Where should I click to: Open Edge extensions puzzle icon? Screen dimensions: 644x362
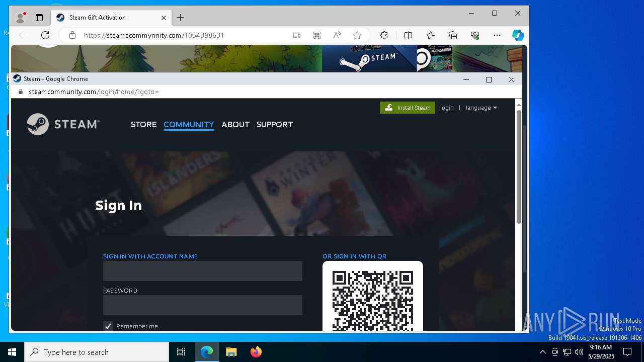click(384, 35)
